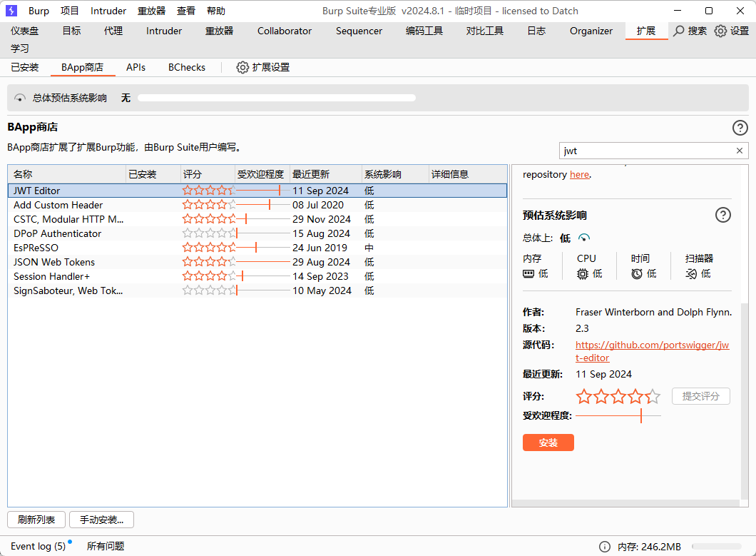Open the APIs sub-tab
Screen dimensions: 756x556
pyautogui.click(x=136, y=68)
